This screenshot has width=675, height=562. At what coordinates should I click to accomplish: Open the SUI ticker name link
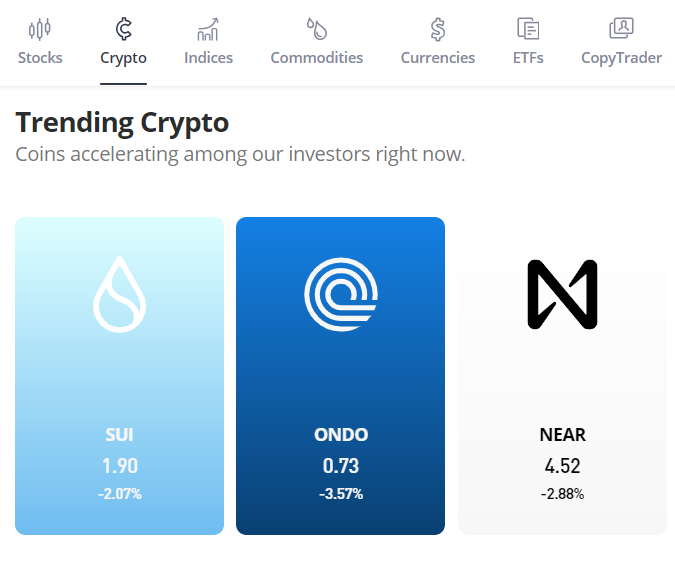pyautogui.click(x=119, y=435)
